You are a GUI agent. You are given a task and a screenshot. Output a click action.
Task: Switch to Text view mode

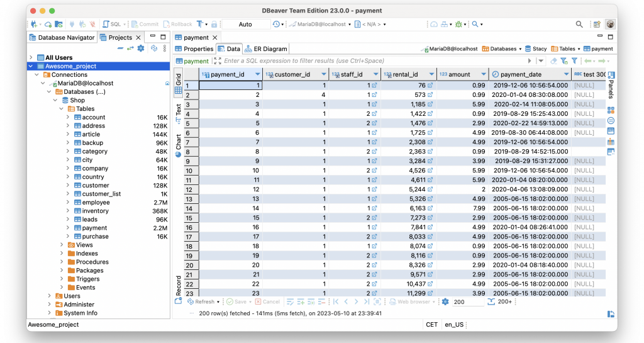click(178, 114)
